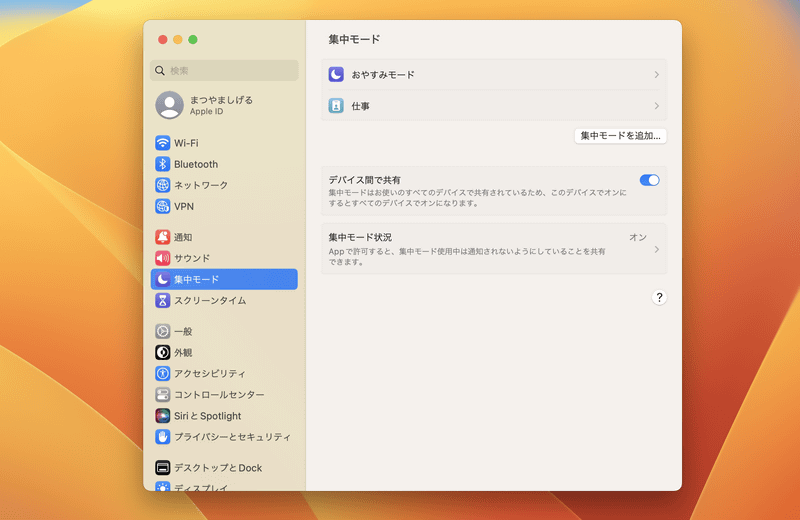This screenshot has height=520, width=800.
Task: Click the search magnifier icon
Action: pyautogui.click(x=160, y=70)
